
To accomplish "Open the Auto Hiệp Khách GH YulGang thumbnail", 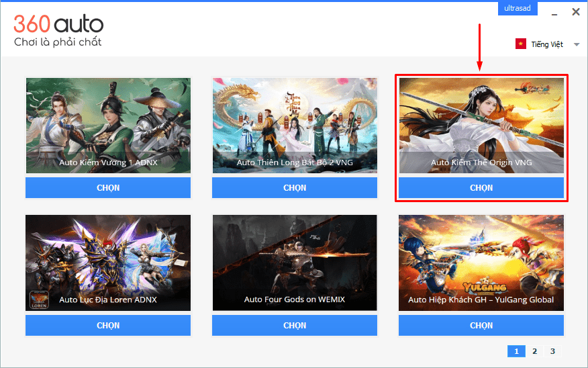I will click(x=481, y=263).
